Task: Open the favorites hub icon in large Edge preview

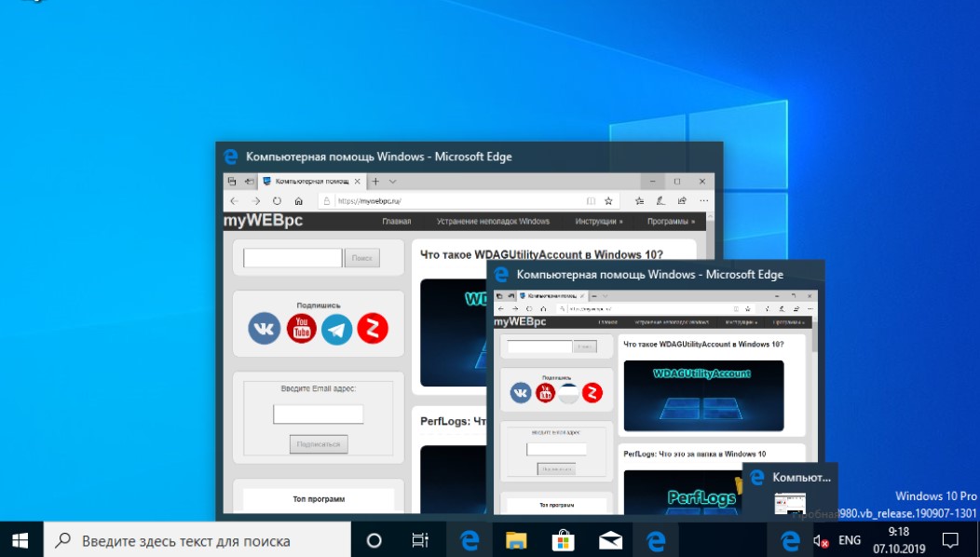Action: [639, 200]
